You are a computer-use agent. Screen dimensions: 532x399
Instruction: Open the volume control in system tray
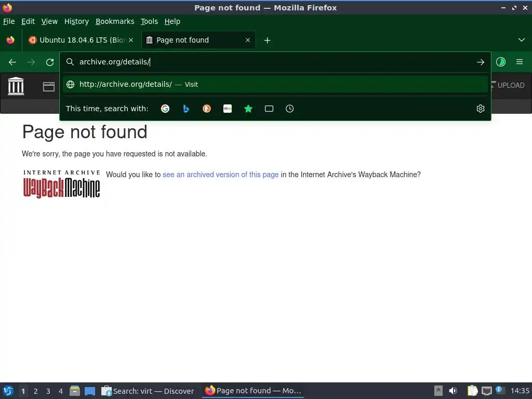(x=453, y=391)
